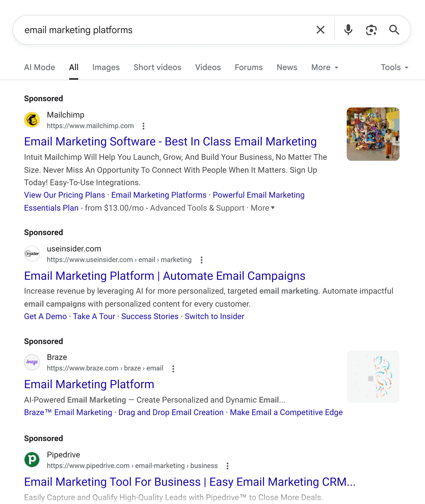425x504 pixels.
Task: Open the three-dot menu for the useinsider.com ad
Action: point(201,260)
